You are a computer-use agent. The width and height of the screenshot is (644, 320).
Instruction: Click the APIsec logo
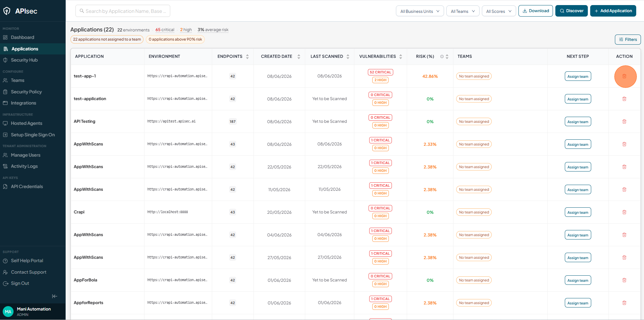click(20, 11)
